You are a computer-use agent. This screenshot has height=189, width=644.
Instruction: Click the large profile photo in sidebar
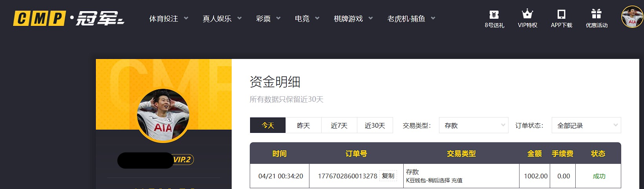tap(163, 116)
